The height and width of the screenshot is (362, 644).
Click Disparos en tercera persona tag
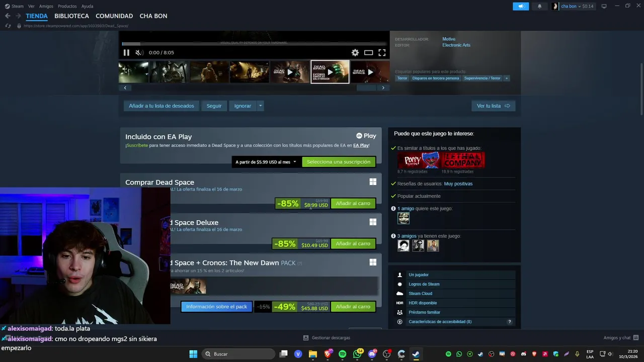(436, 78)
